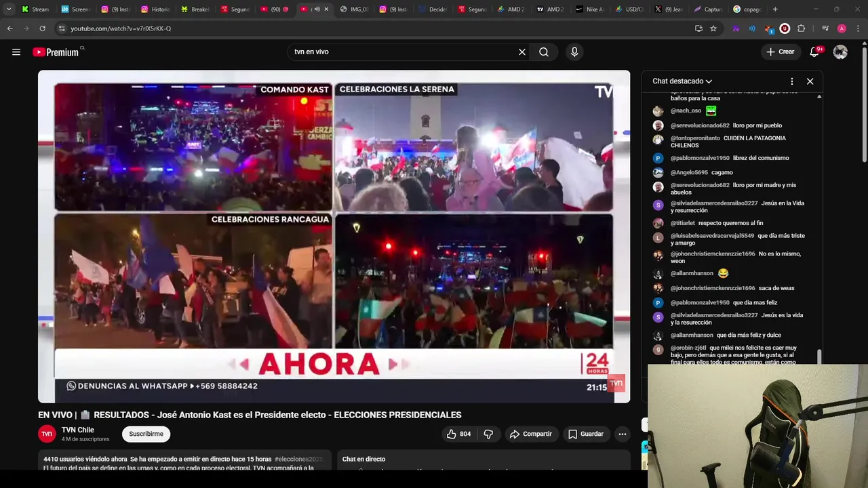Open Chrome profile avatar in toolbar
This screenshot has height=488, width=868.
click(x=842, y=28)
